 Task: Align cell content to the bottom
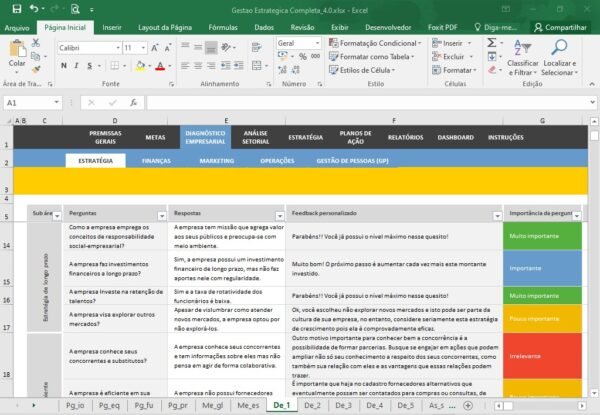[x=211, y=47]
